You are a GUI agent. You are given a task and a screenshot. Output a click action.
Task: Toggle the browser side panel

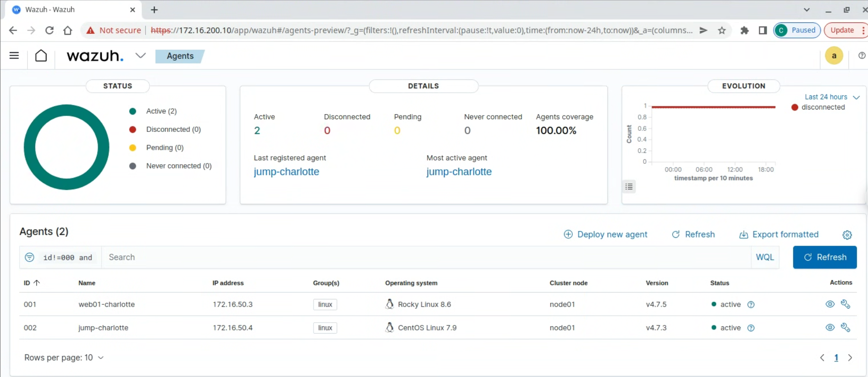pyautogui.click(x=763, y=31)
